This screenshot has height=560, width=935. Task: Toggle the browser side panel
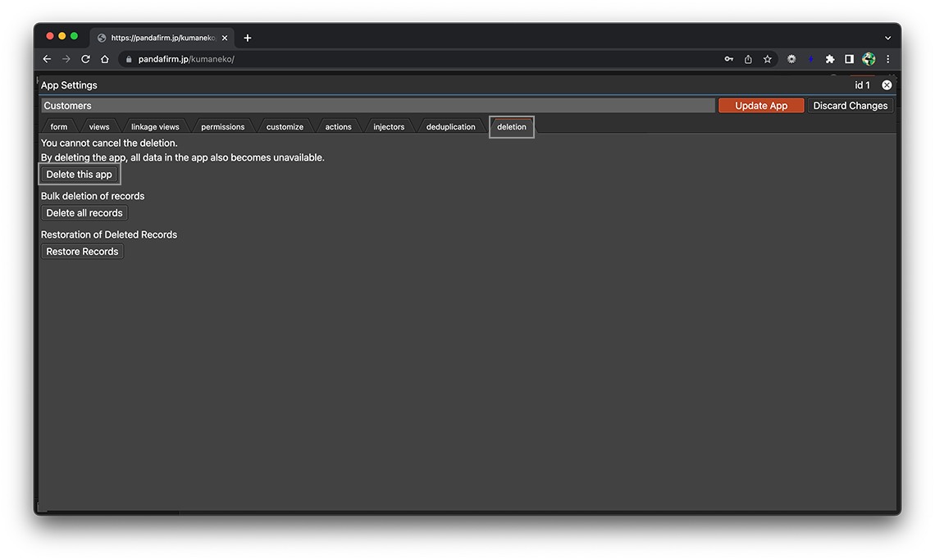(x=849, y=59)
